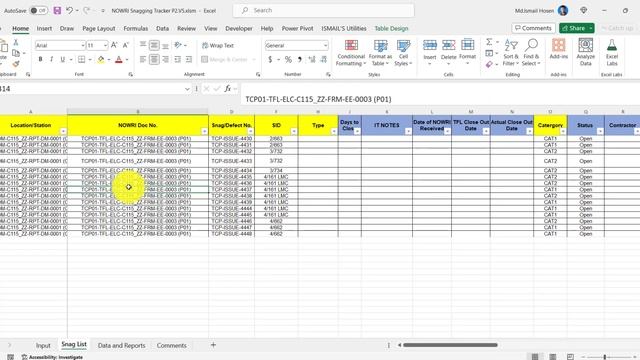This screenshot has width=640, height=360.
Task: Open the General number format dropdown
Action: tap(325, 45)
